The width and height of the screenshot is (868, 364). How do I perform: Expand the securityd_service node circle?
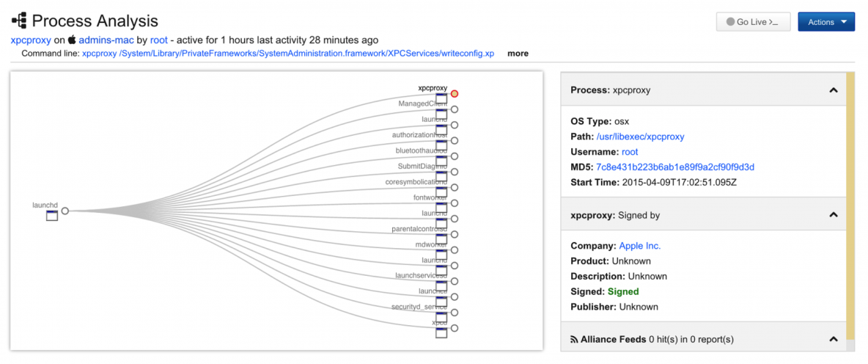tap(455, 313)
